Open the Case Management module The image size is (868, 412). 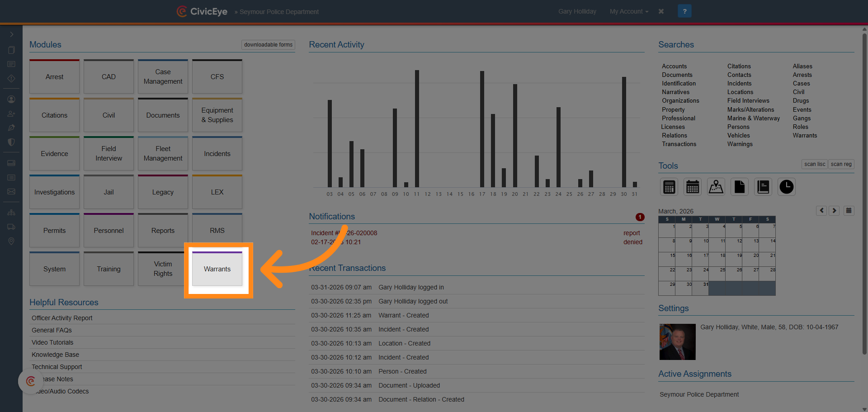point(163,76)
